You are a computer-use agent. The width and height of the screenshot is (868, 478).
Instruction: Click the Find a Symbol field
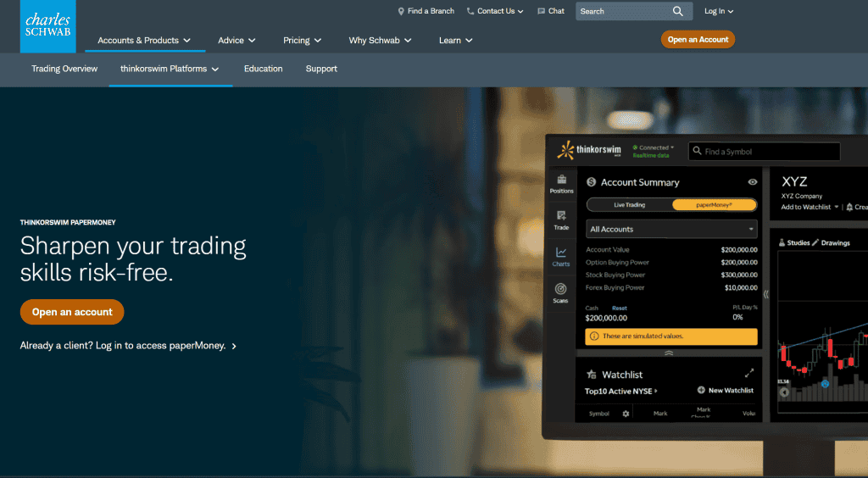(764, 152)
